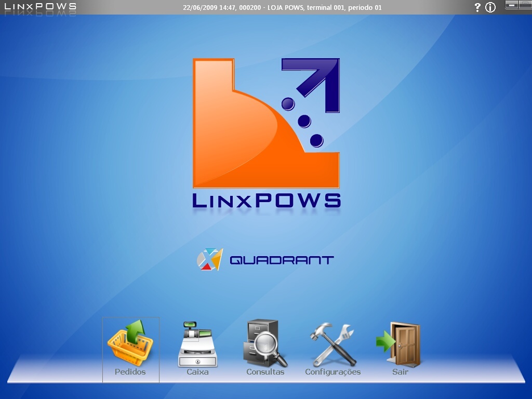Click the Quadrant logo
532x399 pixels.
[265, 260]
